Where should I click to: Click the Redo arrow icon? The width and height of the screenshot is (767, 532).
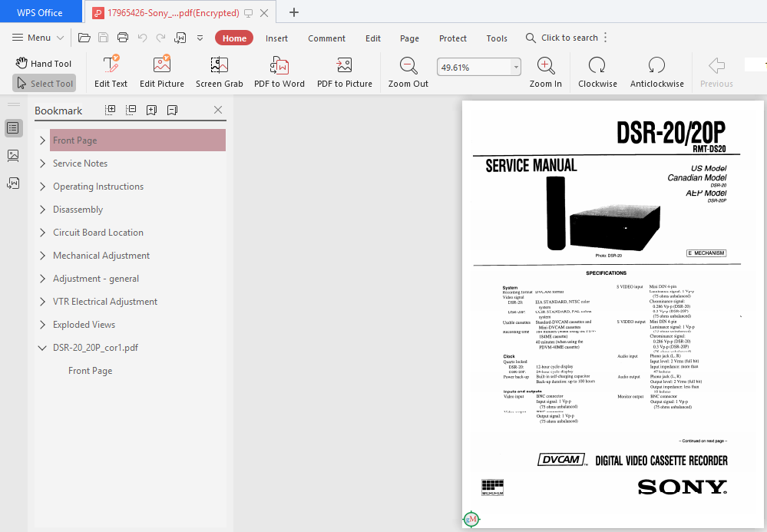pos(161,38)
